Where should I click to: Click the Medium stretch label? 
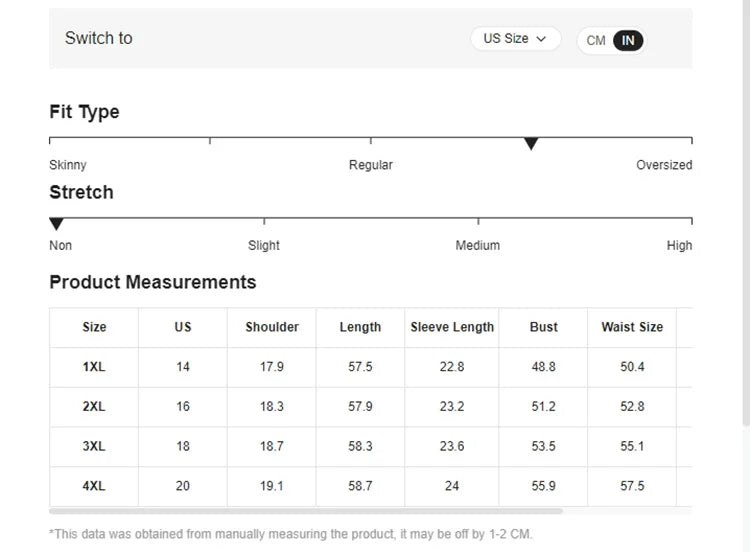[478, 245]
